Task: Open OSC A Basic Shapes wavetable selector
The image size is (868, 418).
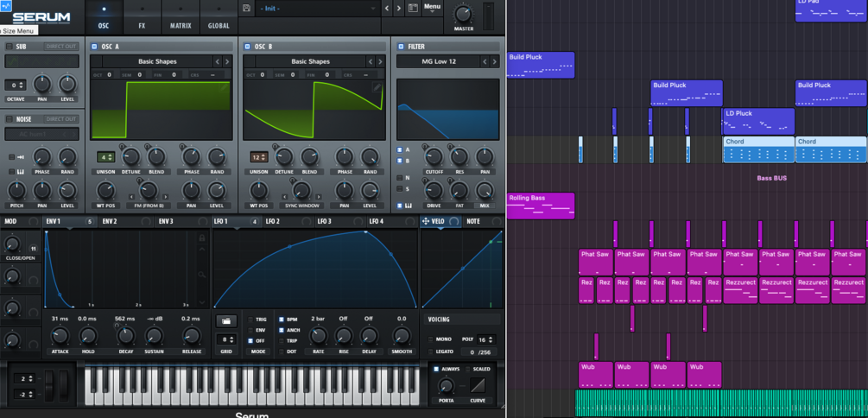Action: pyautogui.click(x=157, y=61)
